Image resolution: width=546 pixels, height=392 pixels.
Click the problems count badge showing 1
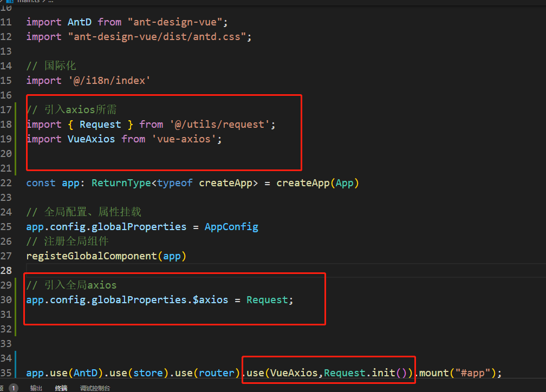(12, 388)
